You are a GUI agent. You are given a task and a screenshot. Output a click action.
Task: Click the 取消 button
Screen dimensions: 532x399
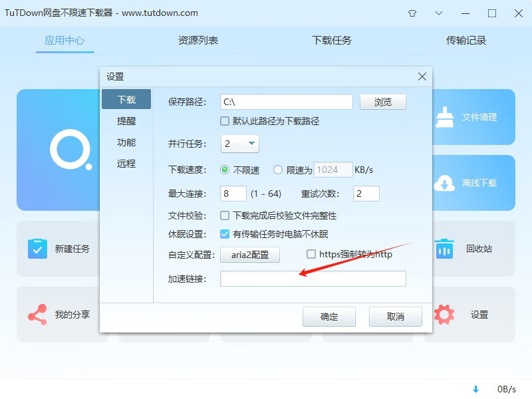pos(396,317)
